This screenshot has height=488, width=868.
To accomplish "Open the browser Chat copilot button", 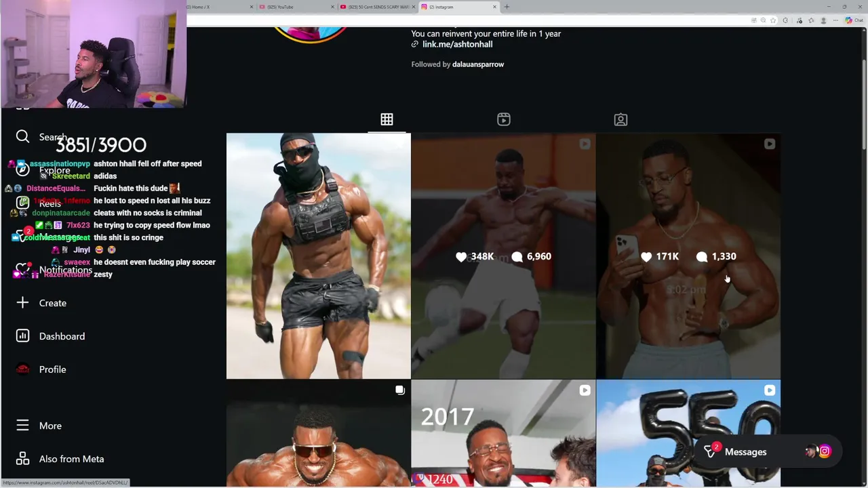I will pos(854,20).
